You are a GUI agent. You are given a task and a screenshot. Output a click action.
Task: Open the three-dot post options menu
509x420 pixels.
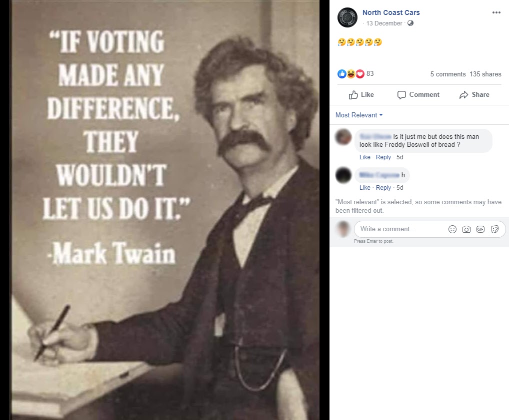click(496, 12)
